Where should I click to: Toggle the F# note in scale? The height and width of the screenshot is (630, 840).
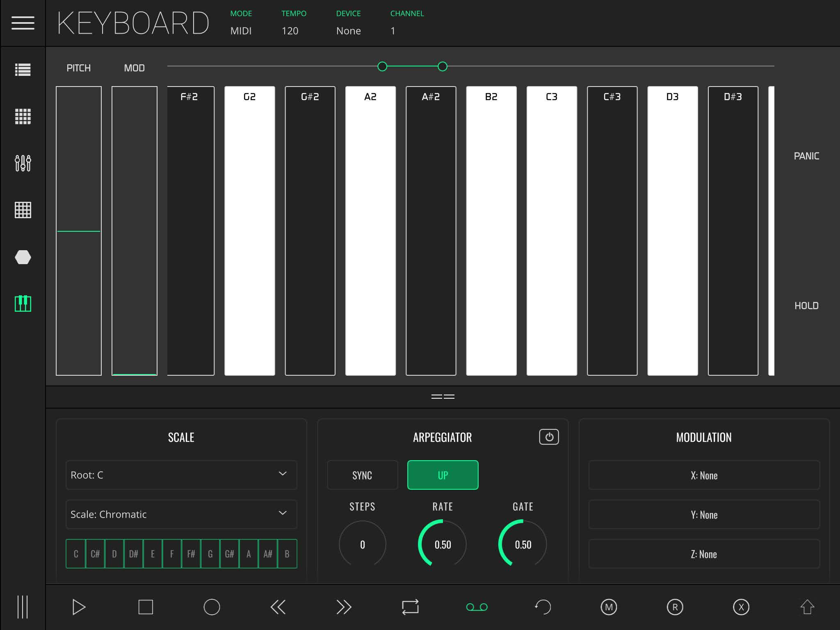coord(191,554)
